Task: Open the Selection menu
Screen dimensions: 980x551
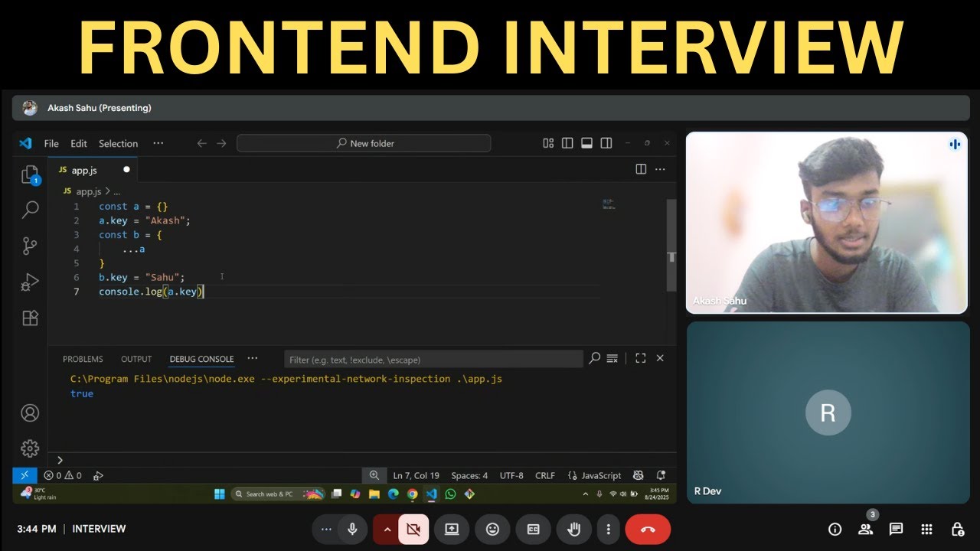Action: [119, 143]
